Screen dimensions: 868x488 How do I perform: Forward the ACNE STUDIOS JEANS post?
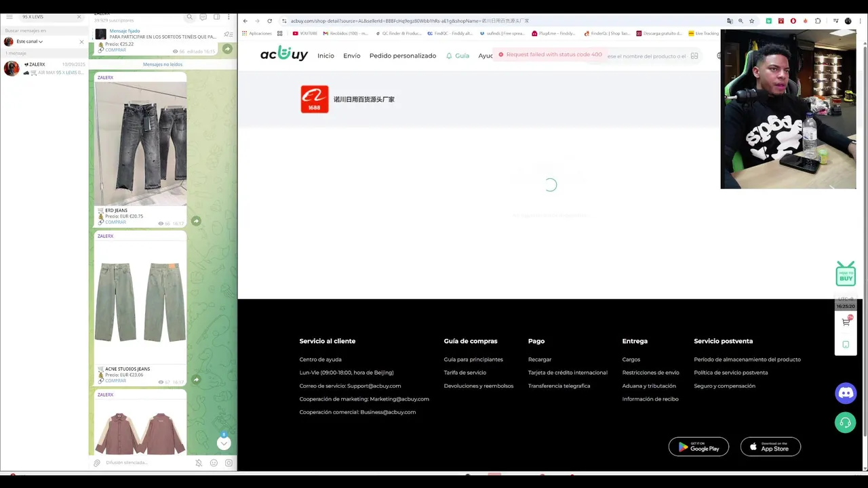point(196,380)
